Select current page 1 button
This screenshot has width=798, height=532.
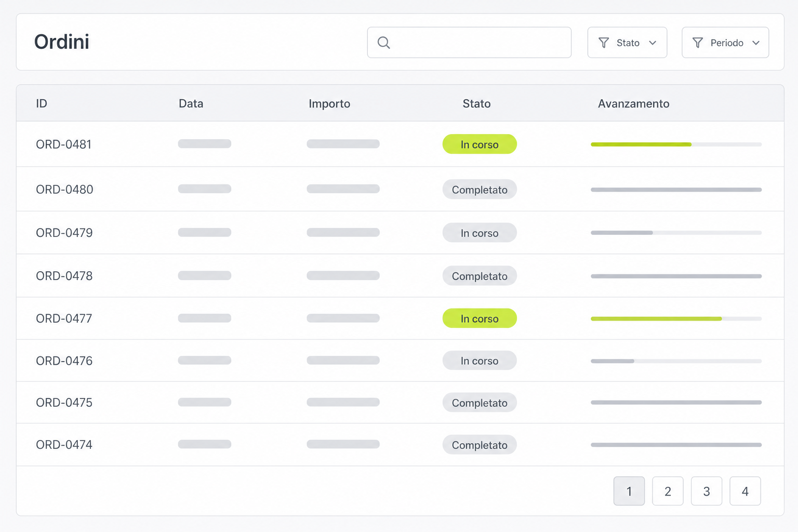tap(629, 491)
